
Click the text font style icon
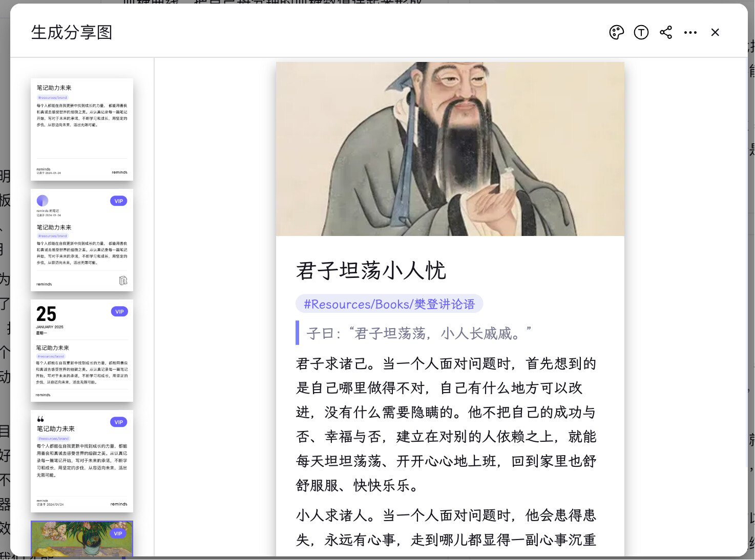641,32
